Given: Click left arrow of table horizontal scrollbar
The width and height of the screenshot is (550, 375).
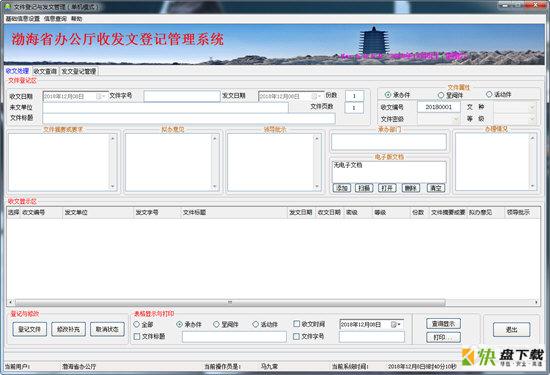Looking at the screenshot, I should [x=11, y=302].
